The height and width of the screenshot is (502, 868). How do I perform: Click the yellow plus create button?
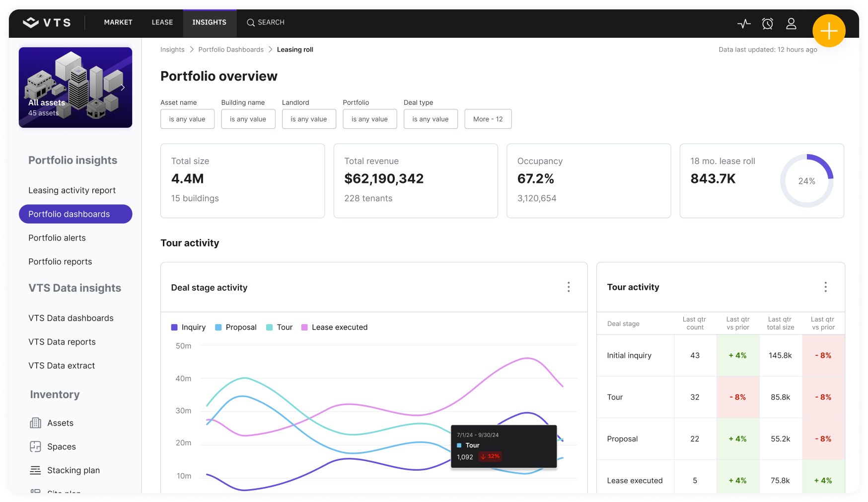828,31
